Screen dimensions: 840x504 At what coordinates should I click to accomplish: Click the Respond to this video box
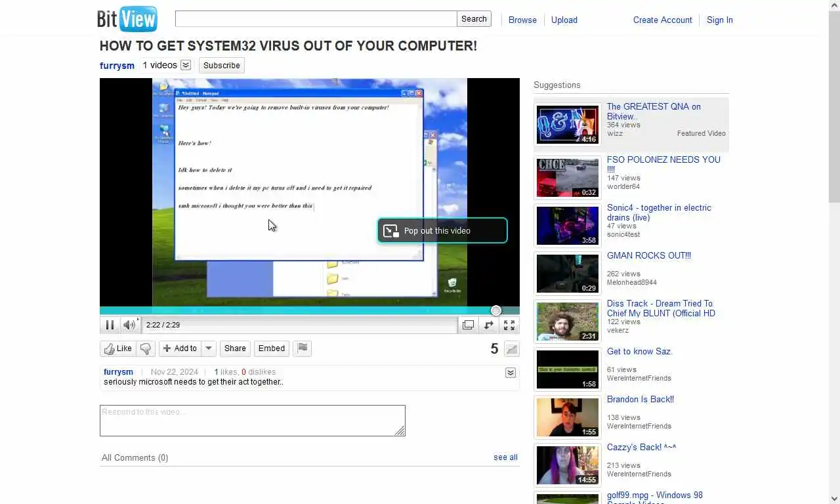(253, 421)
